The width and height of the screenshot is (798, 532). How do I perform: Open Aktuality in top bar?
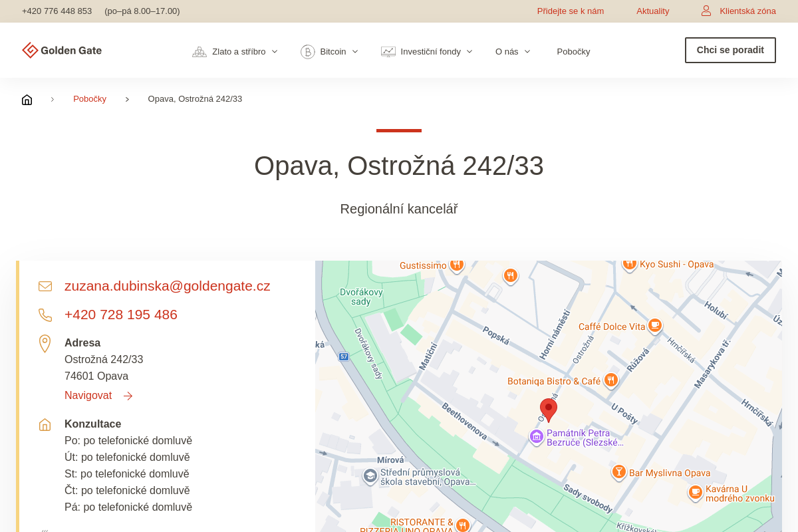pos(652,11)
